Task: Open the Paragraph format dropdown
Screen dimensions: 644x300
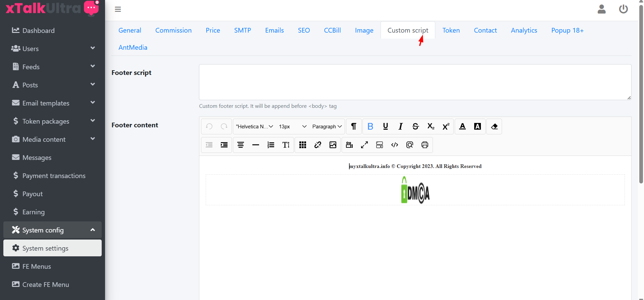Action: tap(327, 127)
